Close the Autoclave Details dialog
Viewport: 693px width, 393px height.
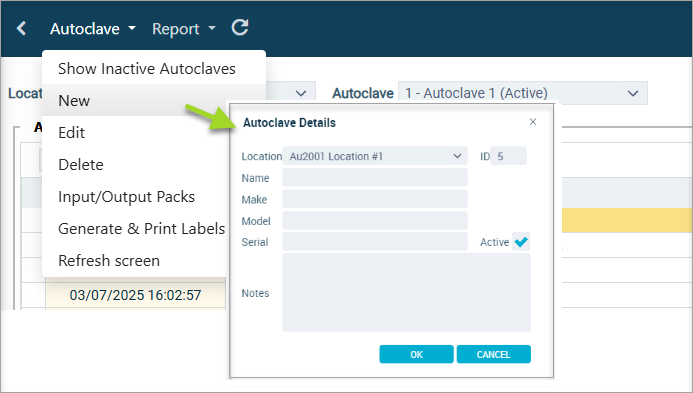tap(533, 122)
